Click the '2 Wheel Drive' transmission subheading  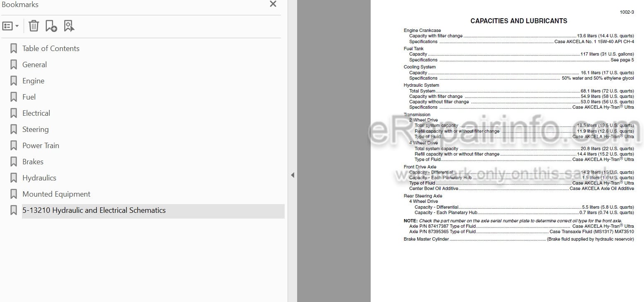coord(424,120)
